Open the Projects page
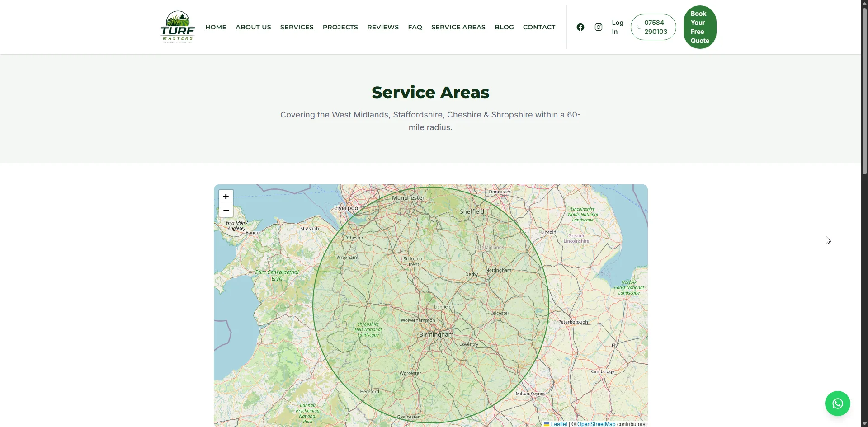This screenshot has height=427, width=868. pos(340,27)
